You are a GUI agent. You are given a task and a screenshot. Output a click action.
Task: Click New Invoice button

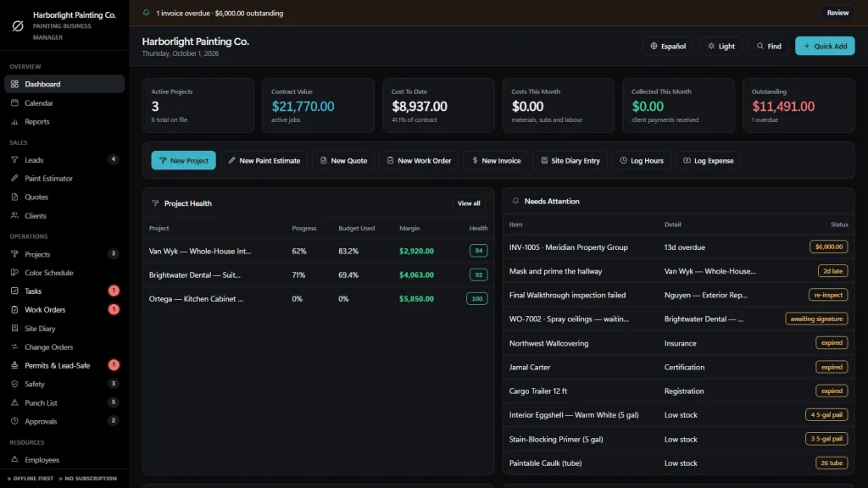point(495,160)
